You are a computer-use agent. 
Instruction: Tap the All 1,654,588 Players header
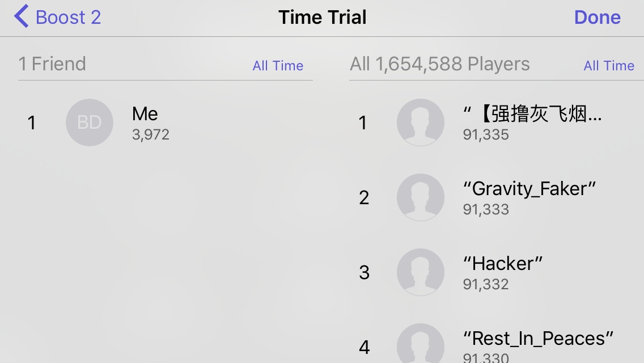coord(440,64)
